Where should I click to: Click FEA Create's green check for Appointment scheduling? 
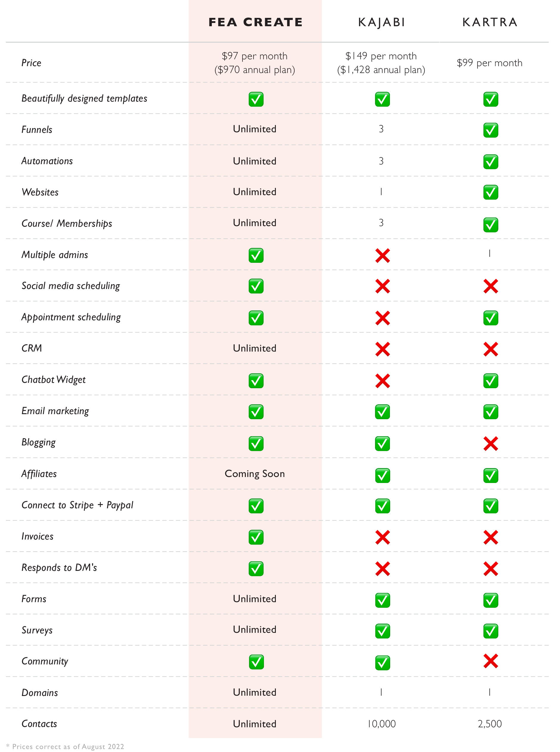pyautogui.click(x=256, y=318)
